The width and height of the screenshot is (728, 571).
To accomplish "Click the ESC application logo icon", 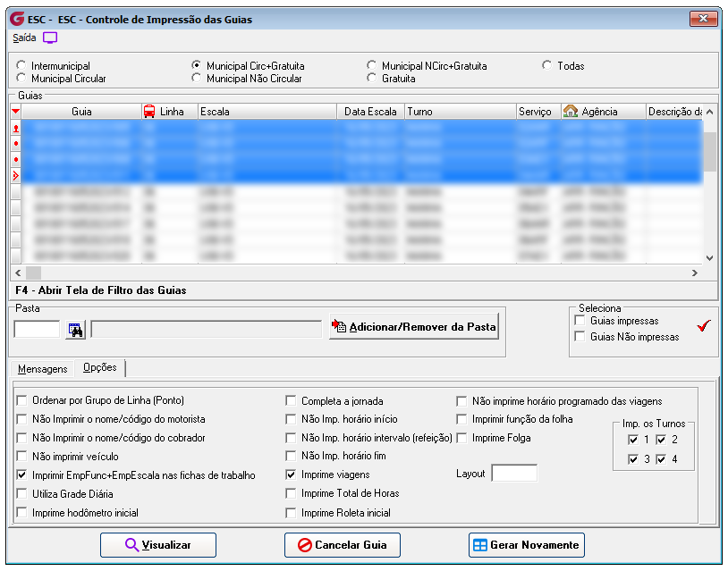I will (x=17, y=19).
